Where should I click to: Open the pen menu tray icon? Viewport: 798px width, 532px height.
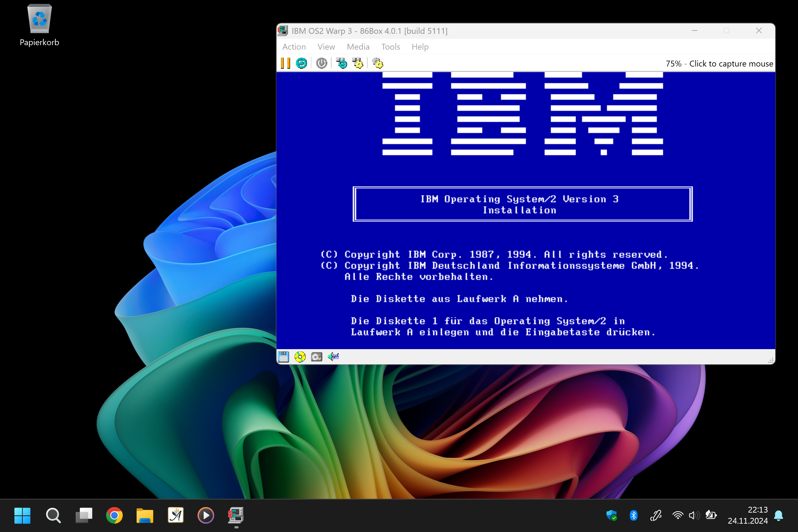click(656, 516)
